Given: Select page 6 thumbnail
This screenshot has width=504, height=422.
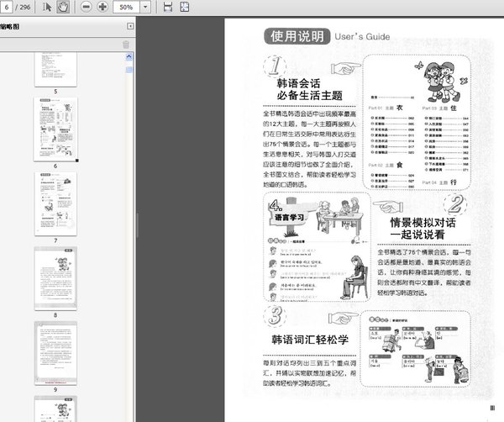Looking at the screenshot, I should [x=55, y=129].
